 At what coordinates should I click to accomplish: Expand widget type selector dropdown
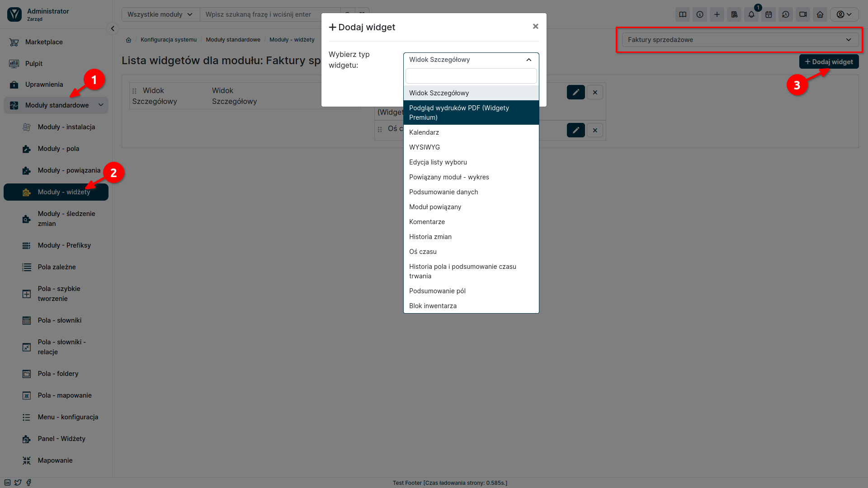click(x=470, y=60)
